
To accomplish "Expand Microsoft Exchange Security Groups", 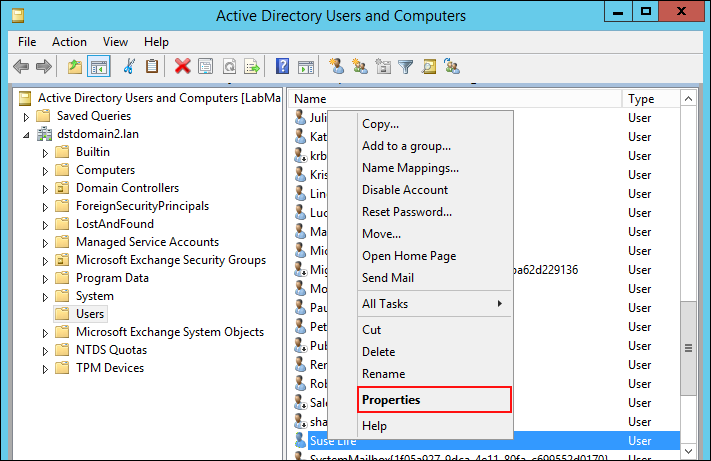I will 45,261.
